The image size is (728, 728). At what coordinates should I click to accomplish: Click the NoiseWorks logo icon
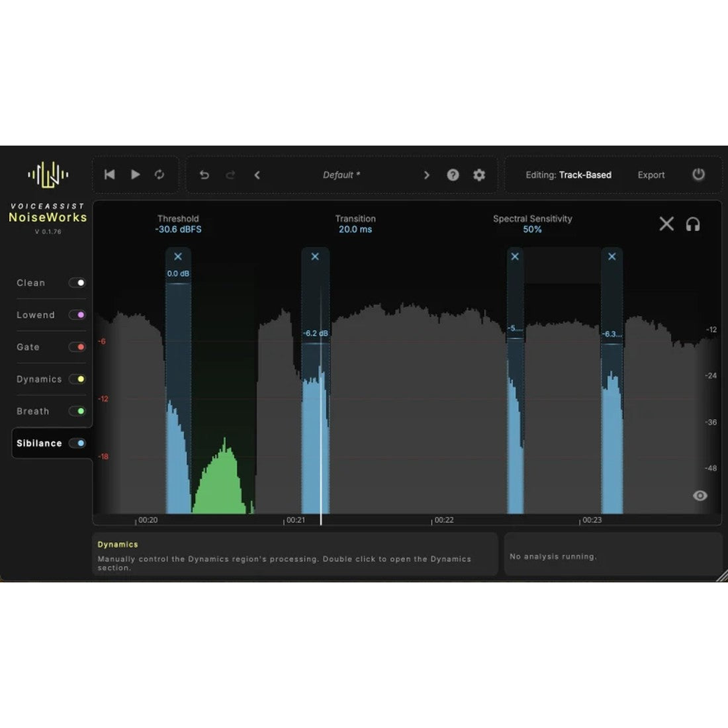tap(48, 175)
